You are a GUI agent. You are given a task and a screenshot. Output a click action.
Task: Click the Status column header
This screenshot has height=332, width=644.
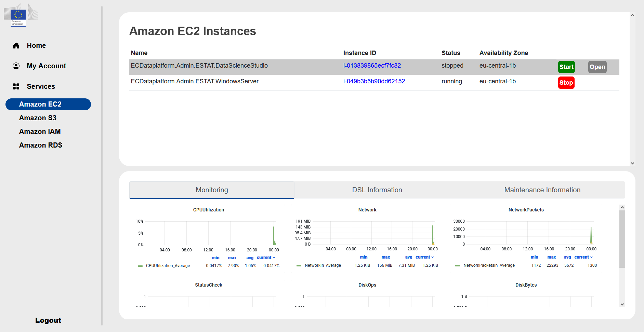[x=451, y=53]
